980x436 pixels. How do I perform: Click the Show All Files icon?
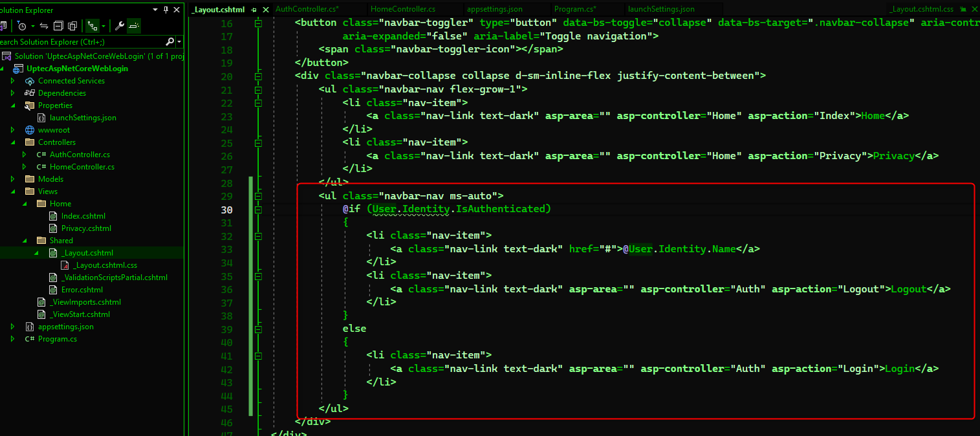click(72, 26)
